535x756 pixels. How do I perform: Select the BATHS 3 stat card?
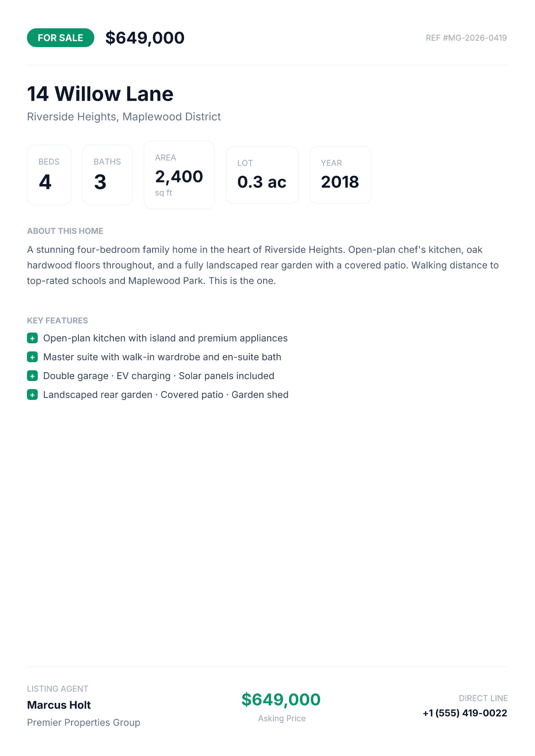click(107, 175)
